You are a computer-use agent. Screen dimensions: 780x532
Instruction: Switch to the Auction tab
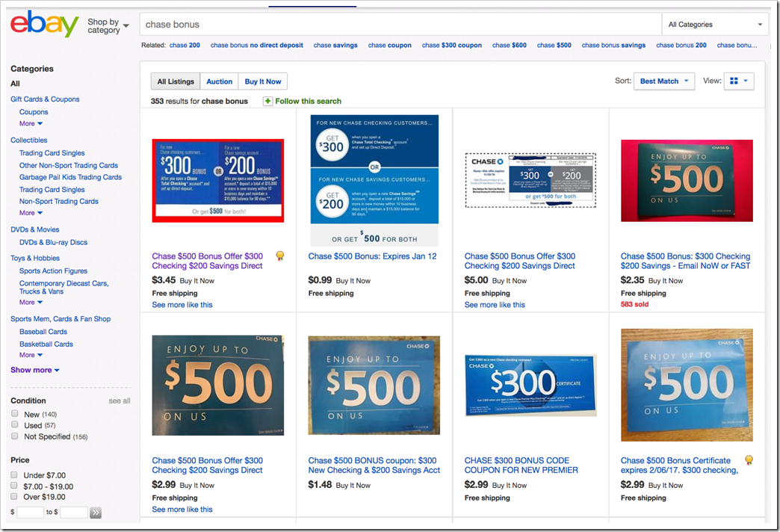click(220, 81)
